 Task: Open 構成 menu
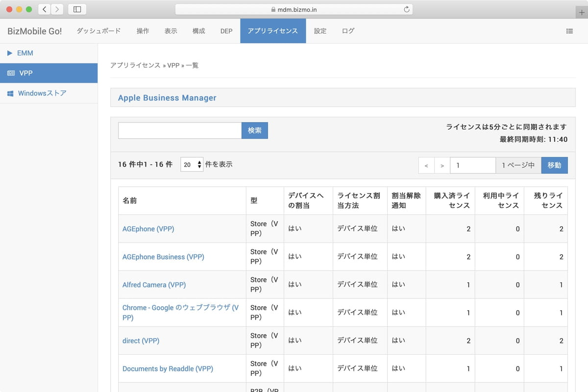(x=198, y=31)
